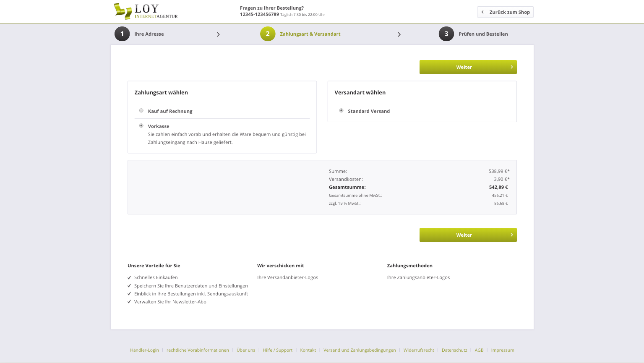Click Gesamtsumme ohne MwSt. value 456,21 €
Screen dimensions: 644x363
pyautogui.click(x=500, y=196)
